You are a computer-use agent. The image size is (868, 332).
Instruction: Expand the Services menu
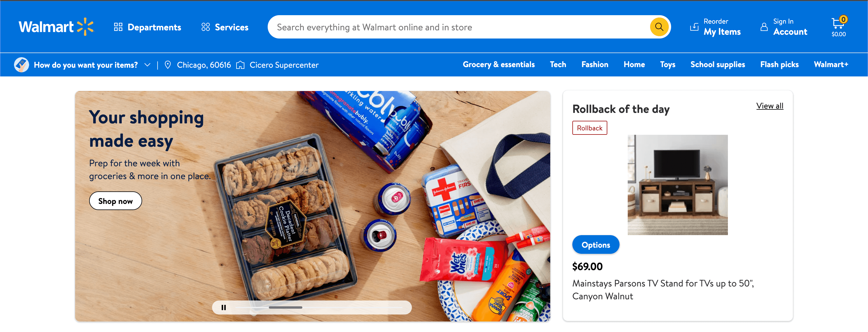225,27
